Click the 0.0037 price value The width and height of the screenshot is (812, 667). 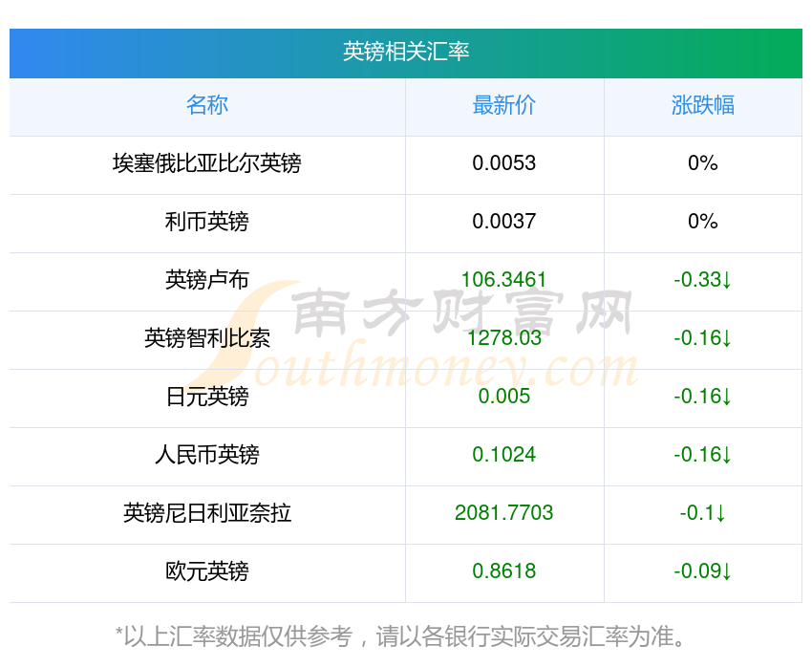[503, 222]
